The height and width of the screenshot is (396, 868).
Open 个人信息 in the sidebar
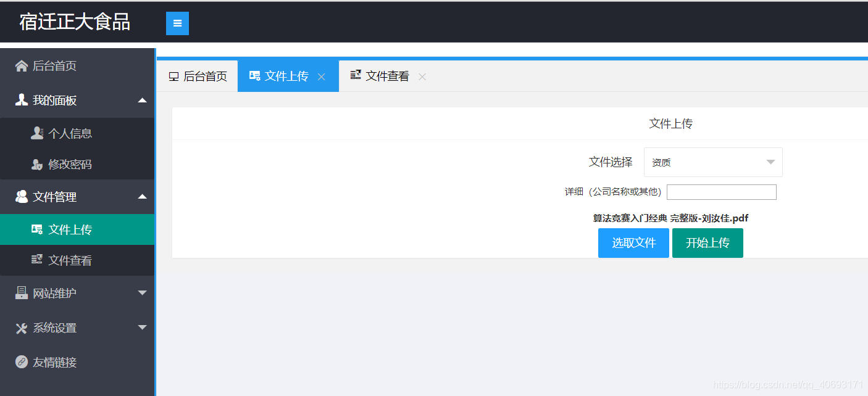click(77, 133)
